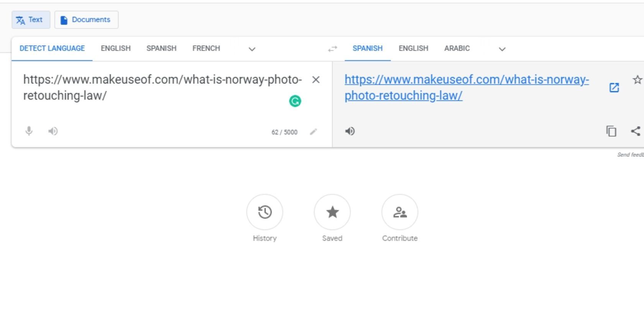The width and height of the screenshot is (644, 322).
Task: Expand more source languages dropdown
Action: click(x=252, y=49)
